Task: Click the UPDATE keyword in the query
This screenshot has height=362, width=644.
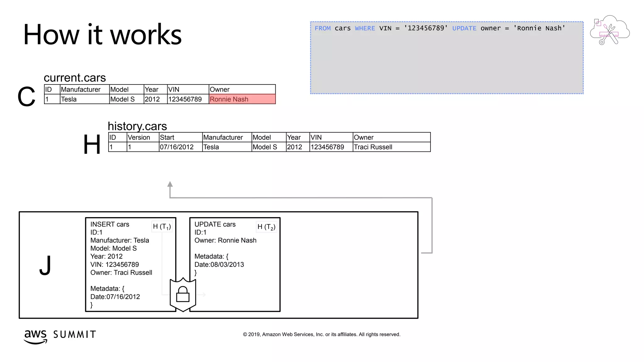Action: [x=464, y=28]
